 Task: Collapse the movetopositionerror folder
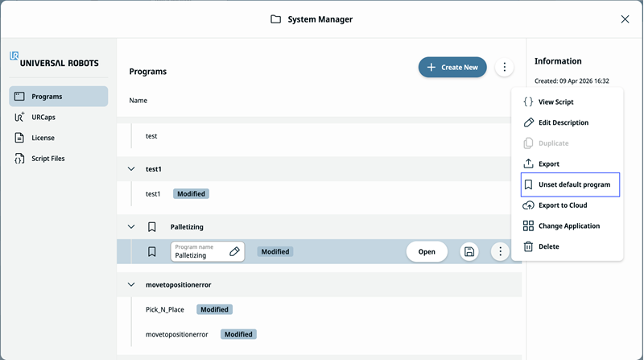(x=131, y=284)
